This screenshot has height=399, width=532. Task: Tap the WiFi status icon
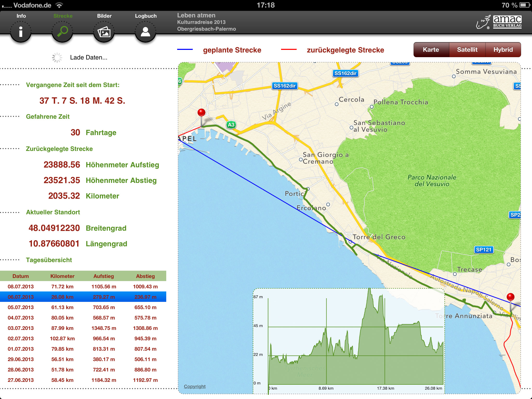[59, 5]
